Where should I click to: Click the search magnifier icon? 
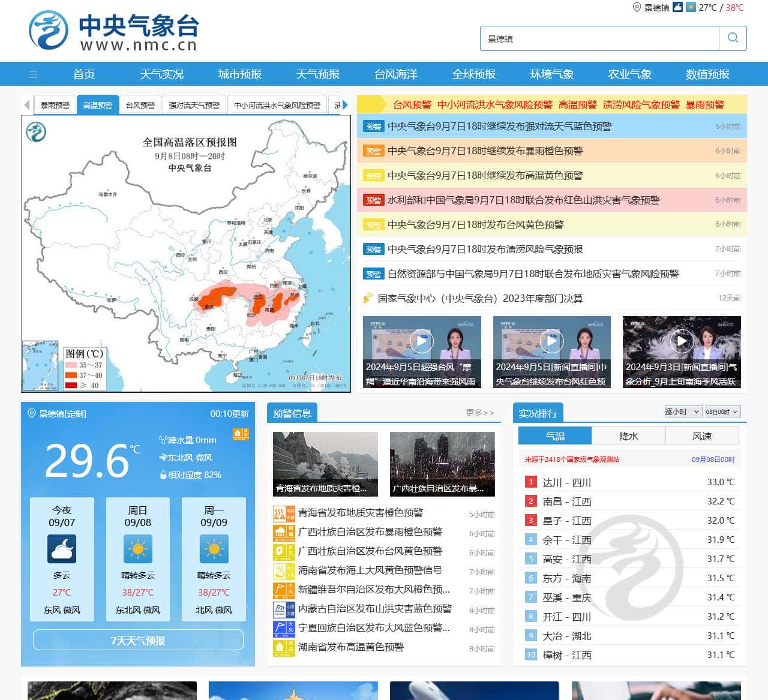(x=733, y=38)
